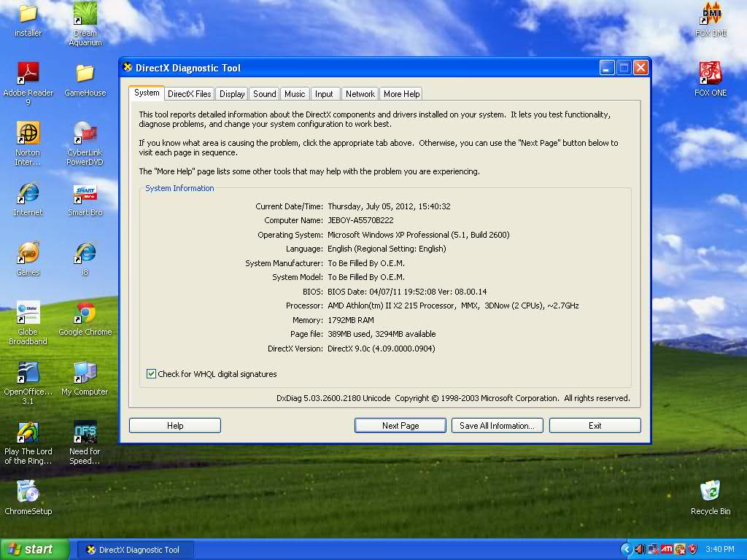Viewport: 747px width, 560px height.
Task: View the DirectX Files tab
Action: tap(189, 93)
